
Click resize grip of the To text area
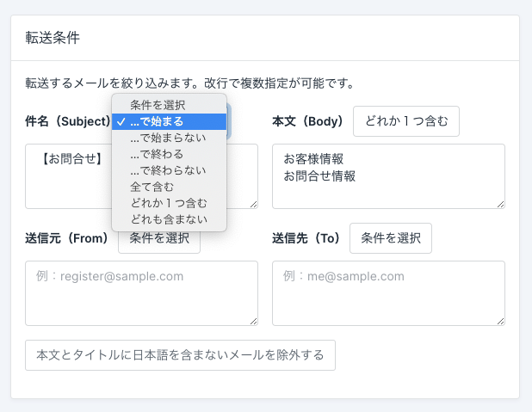point(500,321)
